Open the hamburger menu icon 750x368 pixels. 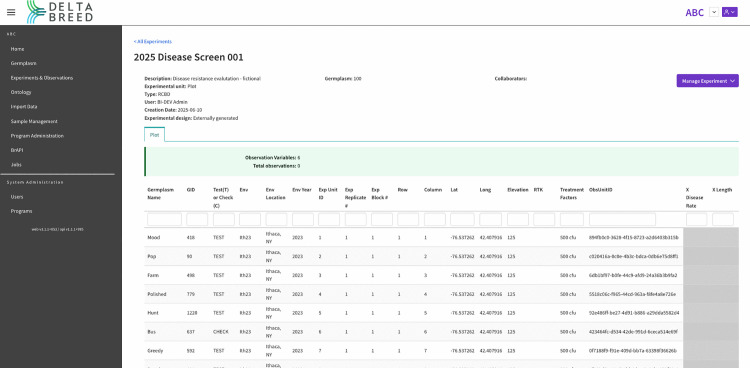tap(11, 12)
